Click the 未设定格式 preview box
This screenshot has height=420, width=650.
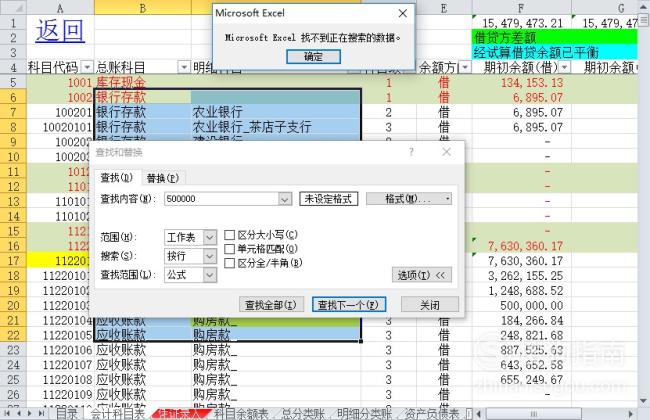pyautogui.click(x=328, y=199)
